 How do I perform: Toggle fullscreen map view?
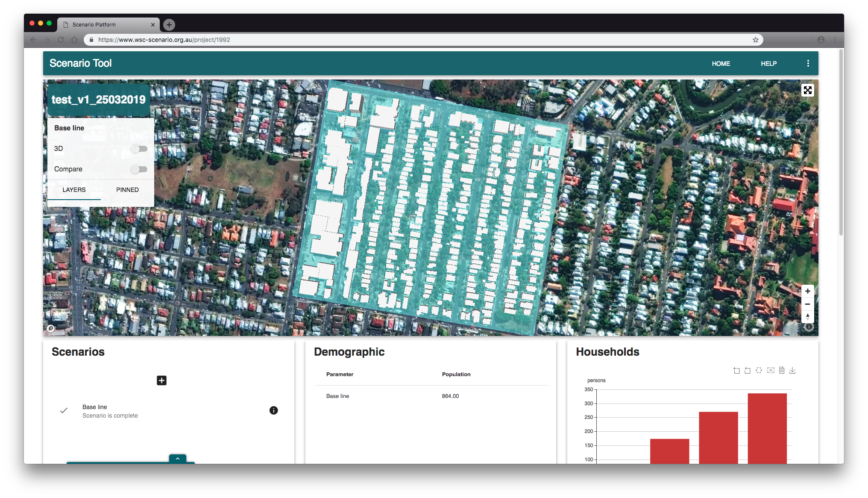807,90
